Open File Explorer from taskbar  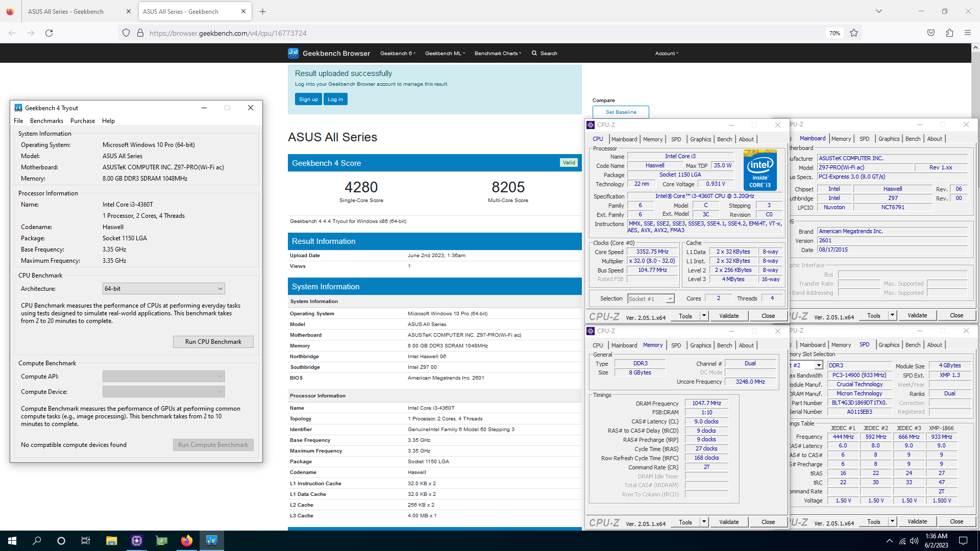111,541
